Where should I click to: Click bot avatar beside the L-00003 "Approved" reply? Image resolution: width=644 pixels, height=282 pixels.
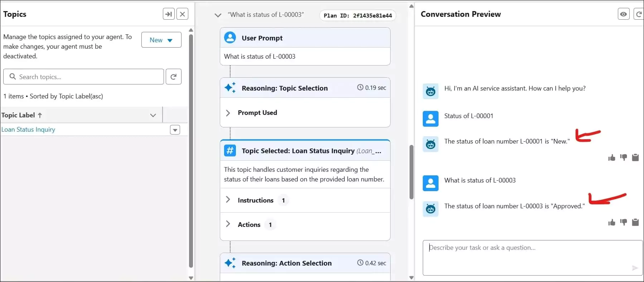[x=431, y=209]
